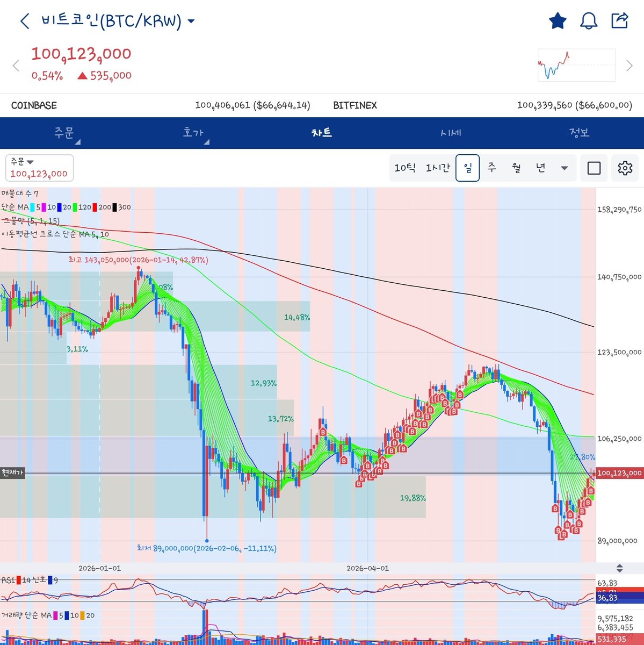
Task: Select the 일 daily chart interval
Action: (x=468, y=168)
